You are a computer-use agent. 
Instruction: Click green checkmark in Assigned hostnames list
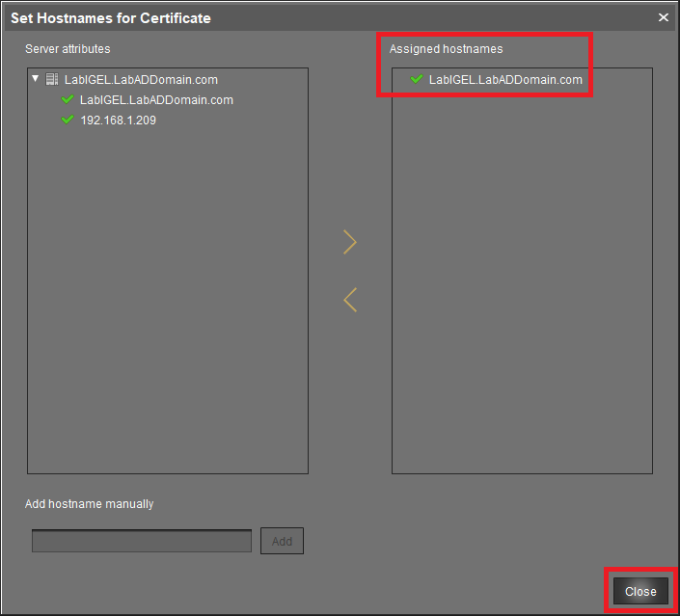tap(417, 80)
